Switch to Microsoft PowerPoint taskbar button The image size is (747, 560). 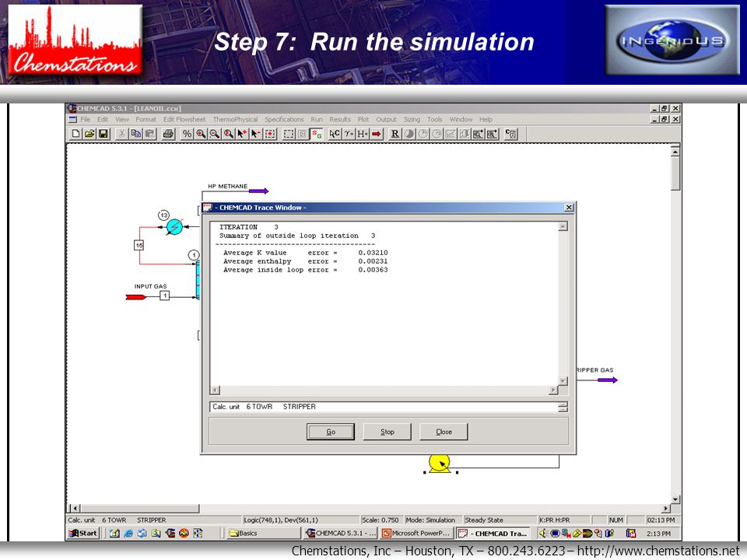pos(416,534)
